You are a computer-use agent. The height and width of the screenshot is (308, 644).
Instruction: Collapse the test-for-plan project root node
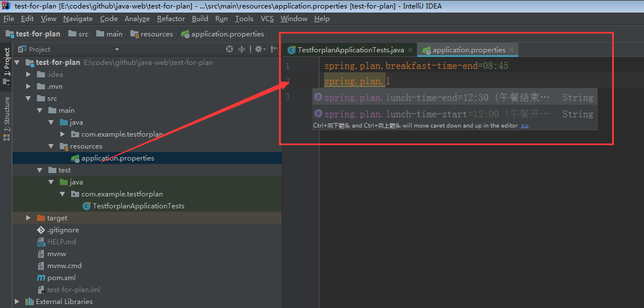pyautogui.click(x=17, y=63)
